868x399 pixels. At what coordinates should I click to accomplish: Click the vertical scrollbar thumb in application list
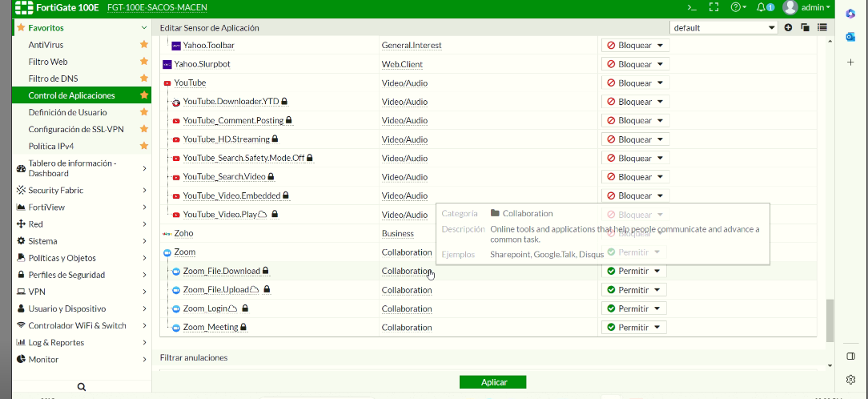[x=830, y=320]
